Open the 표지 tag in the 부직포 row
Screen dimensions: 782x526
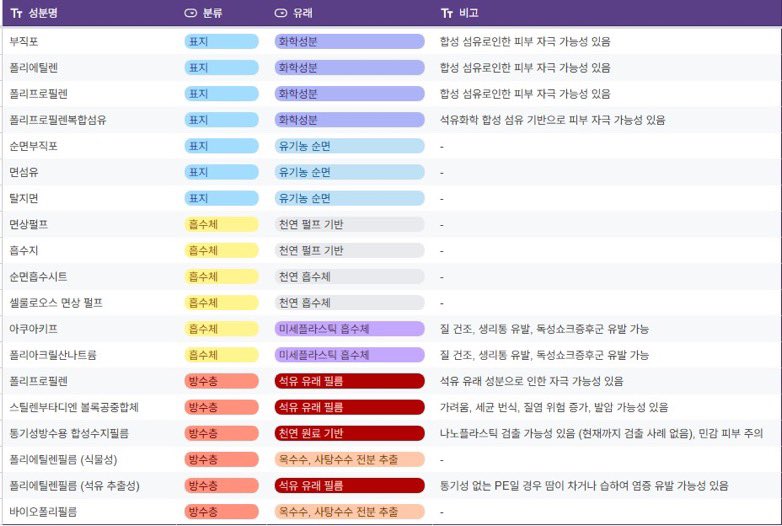pyautogui.click(x=199, y=42)
